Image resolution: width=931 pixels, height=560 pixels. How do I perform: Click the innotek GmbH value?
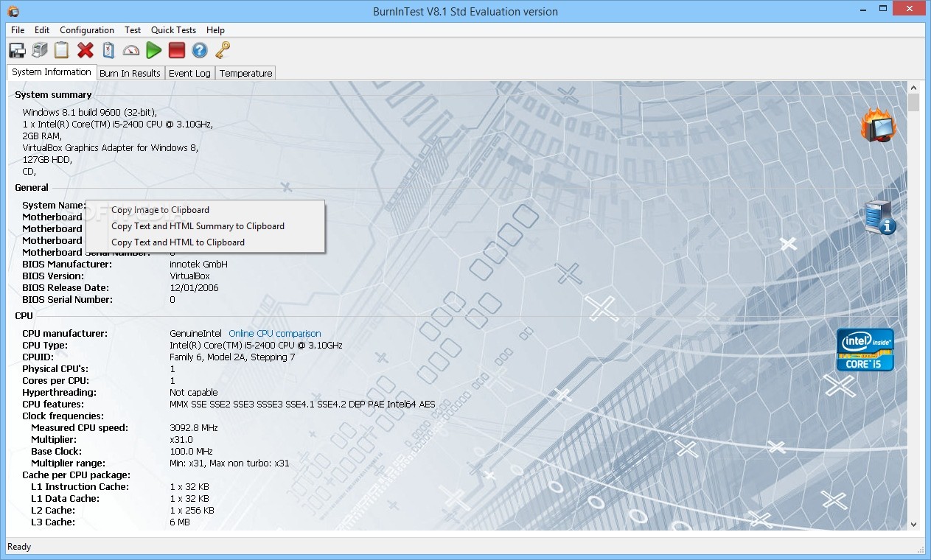198,265
